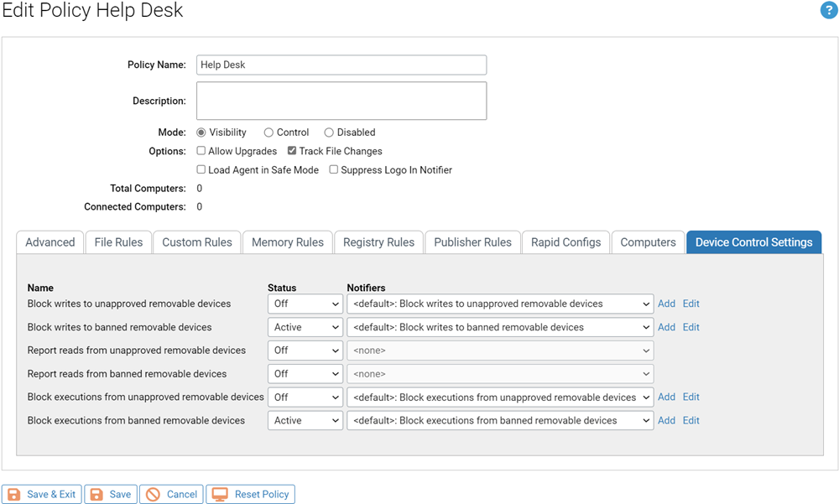Enable Suppress Logo In Notifier
Screen dimensions: 839x504
(333, 169)
